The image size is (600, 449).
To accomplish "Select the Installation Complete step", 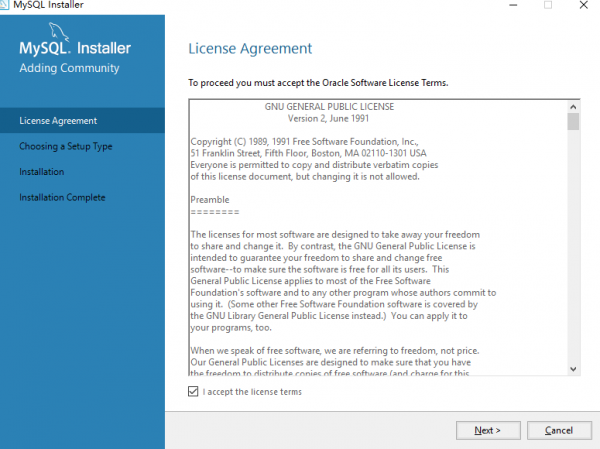I will (62, 198).
